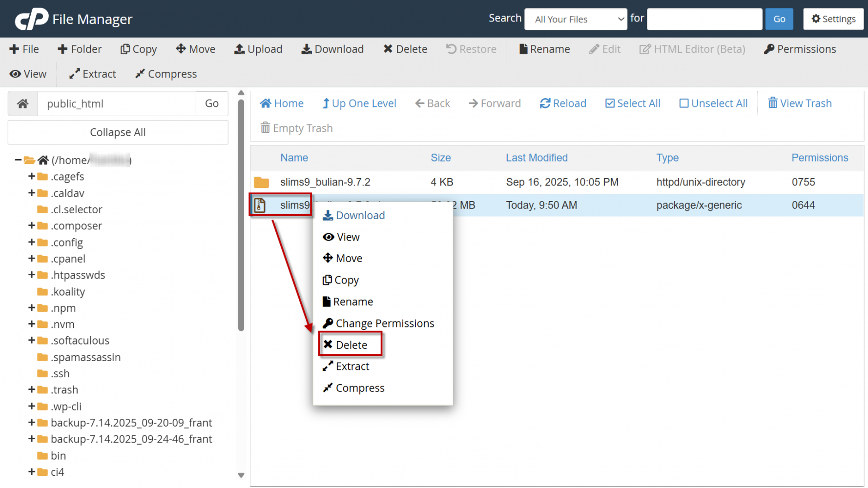The image size is (868, 488).
Task: Expand the .softaculous folder
Action: (x=31, y=340)
